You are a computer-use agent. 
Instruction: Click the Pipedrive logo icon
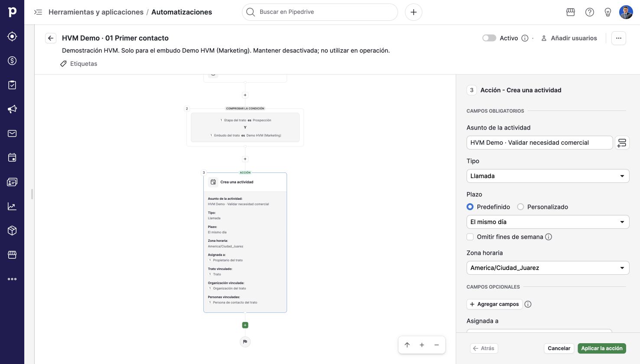[x=12, y=12]
